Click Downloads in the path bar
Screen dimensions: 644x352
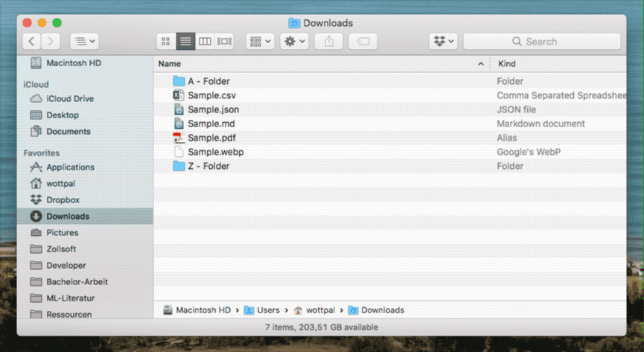point(376,310)
